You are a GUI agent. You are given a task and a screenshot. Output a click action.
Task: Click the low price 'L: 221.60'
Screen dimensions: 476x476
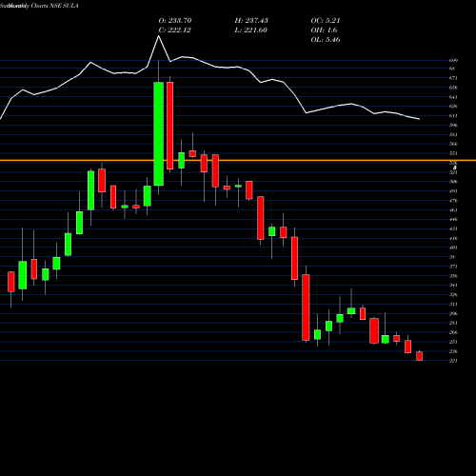251,30
